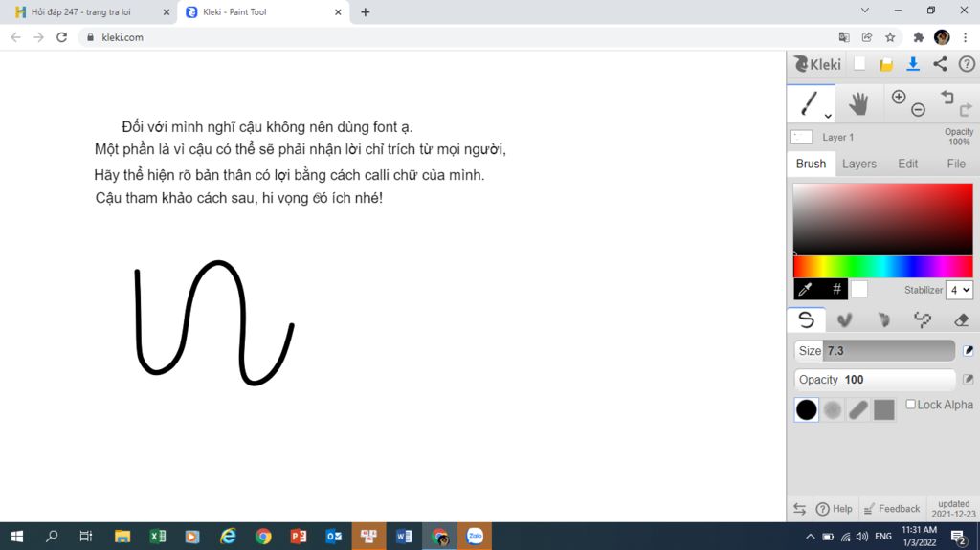
Task: Click the white secondary color swatch
Action: pos(859,289)
